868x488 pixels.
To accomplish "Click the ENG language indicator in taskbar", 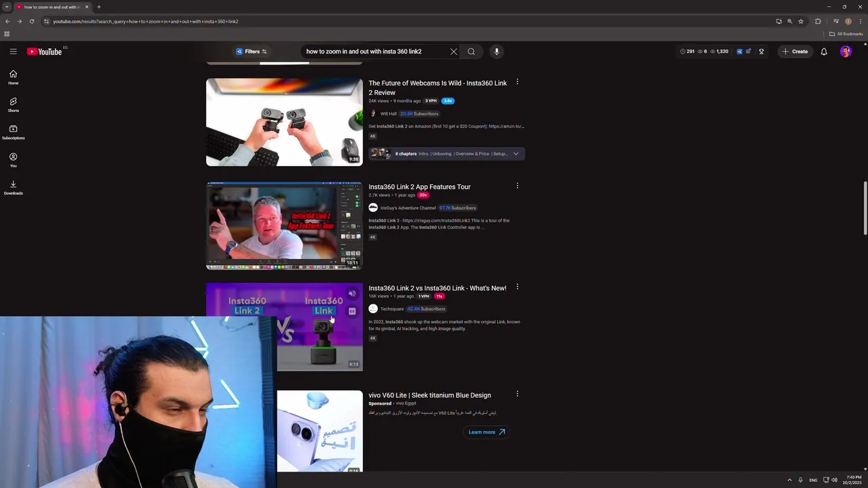I will (813, 480).
